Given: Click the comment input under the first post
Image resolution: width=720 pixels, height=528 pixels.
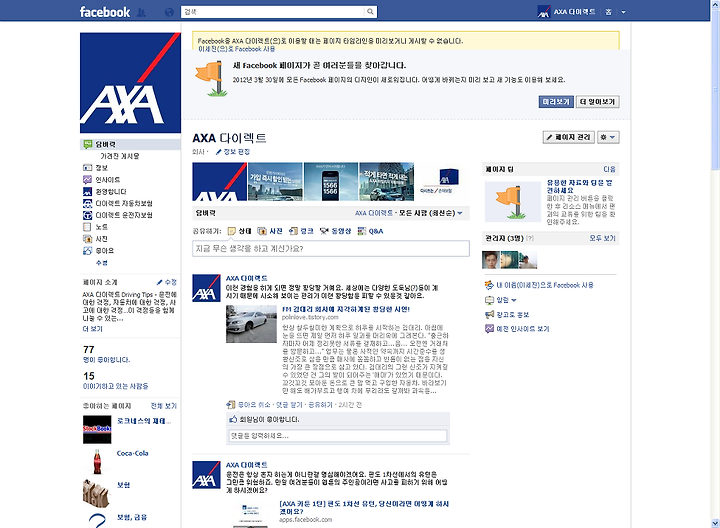Looking at the screenshot, I should pos(338,436).
